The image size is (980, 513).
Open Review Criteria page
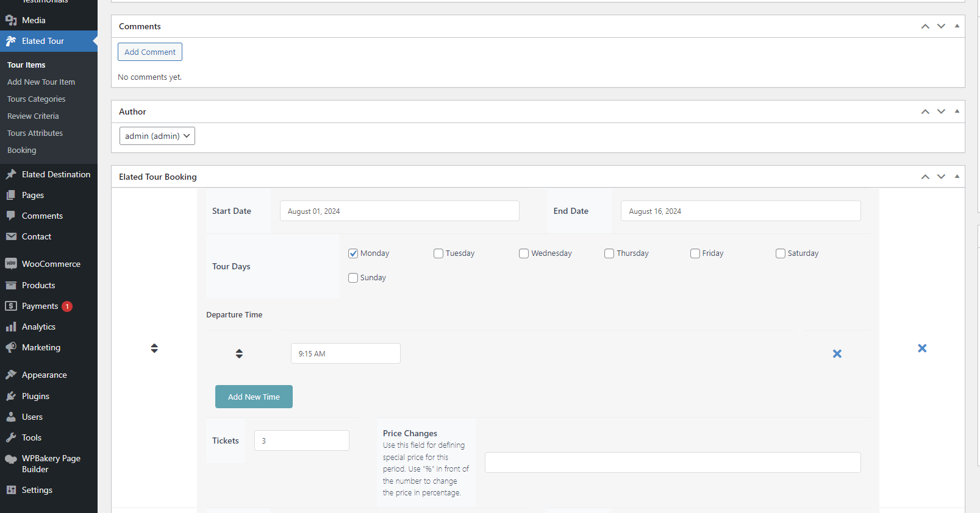tap(33, 116)
